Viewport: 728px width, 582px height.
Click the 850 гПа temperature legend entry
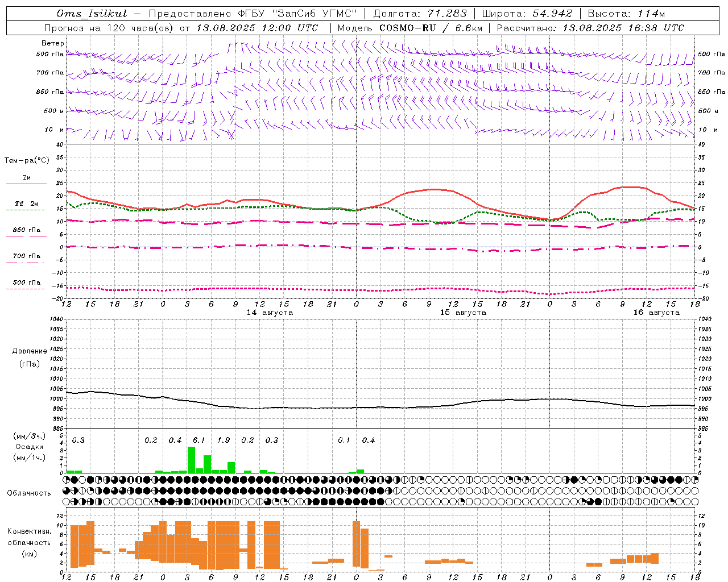[x=26, y=230]
